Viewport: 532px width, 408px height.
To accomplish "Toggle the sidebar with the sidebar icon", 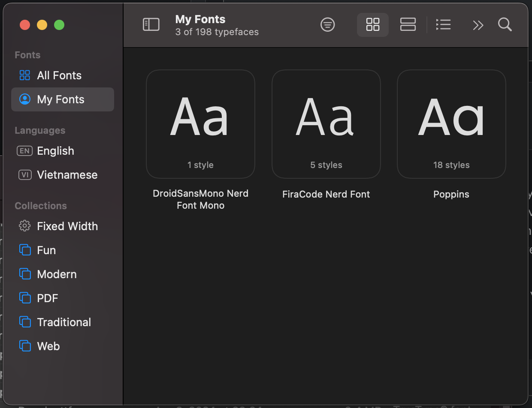I will click(151, 25).
